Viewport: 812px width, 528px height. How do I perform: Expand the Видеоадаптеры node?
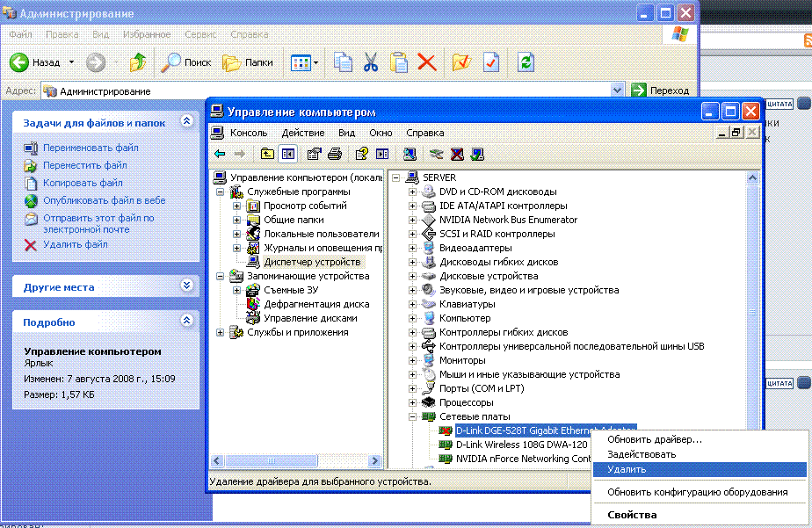pyautogui.click(x=412, y=248)
